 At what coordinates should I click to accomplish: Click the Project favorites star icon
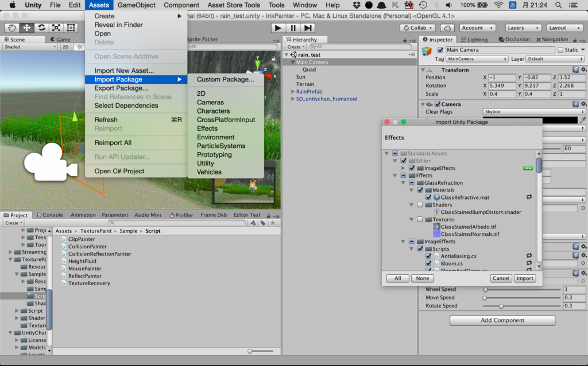click(273, 223)
